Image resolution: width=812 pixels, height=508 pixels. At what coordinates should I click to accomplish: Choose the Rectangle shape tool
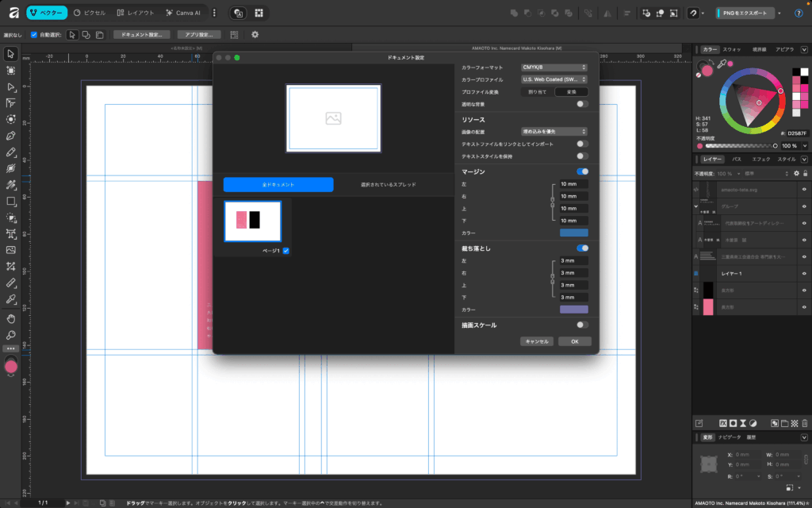point(11,201)
